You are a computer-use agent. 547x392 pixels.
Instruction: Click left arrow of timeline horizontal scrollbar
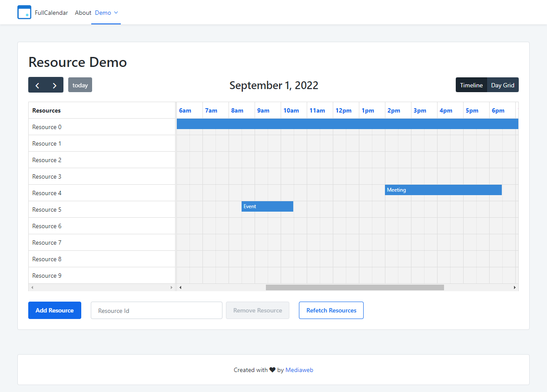(x=180, y=287)
